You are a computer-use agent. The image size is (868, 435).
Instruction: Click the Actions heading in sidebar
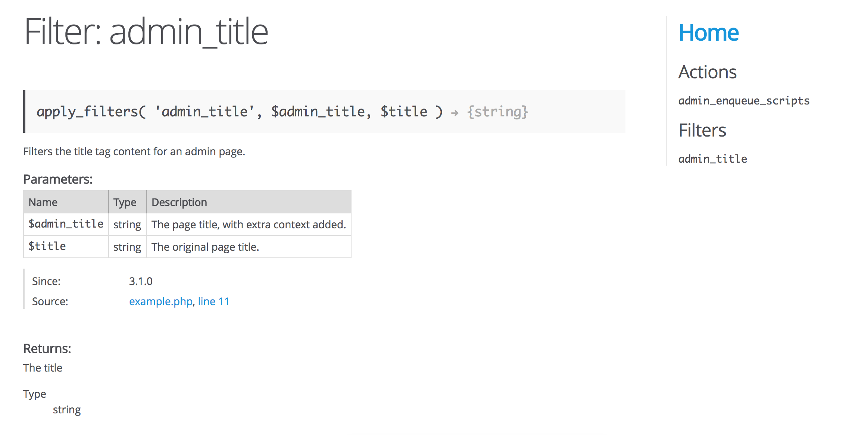click(x=707, y=72)
